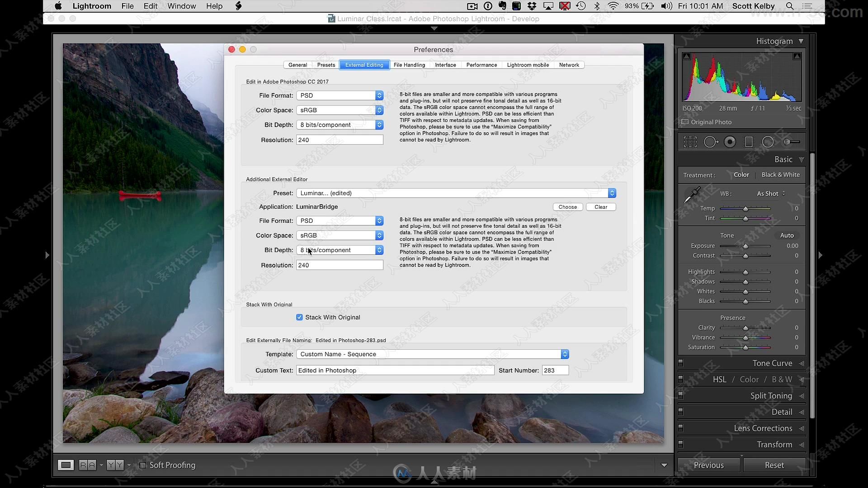Open Photoshop Bit Depth dropdown
868x488 pixels.
[340, 125]
